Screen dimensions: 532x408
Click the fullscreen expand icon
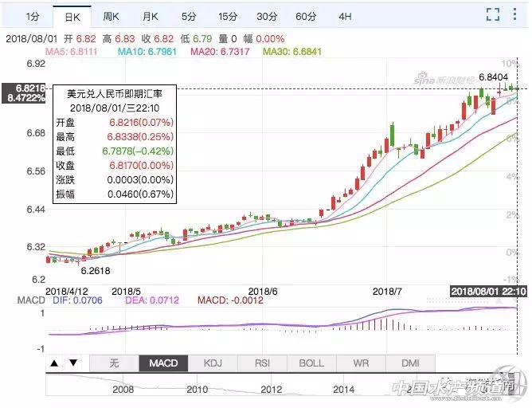[x=493, y=14]
